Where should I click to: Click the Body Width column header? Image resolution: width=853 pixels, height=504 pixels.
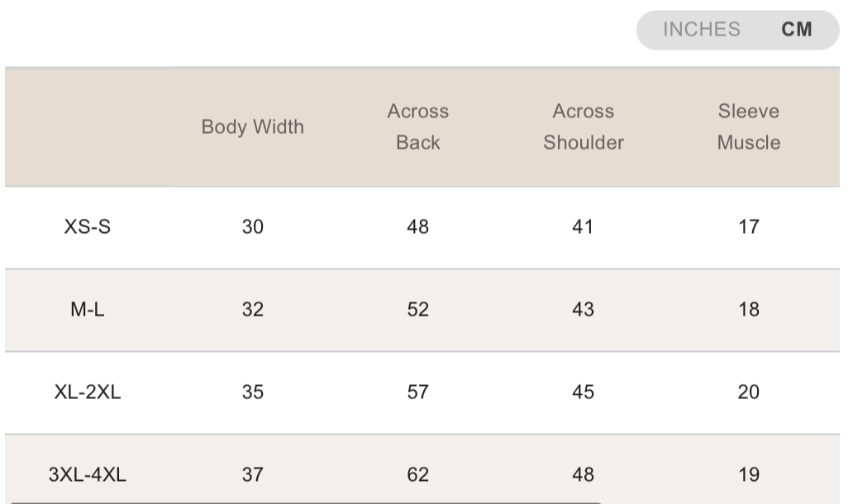(x=253, y=127)
